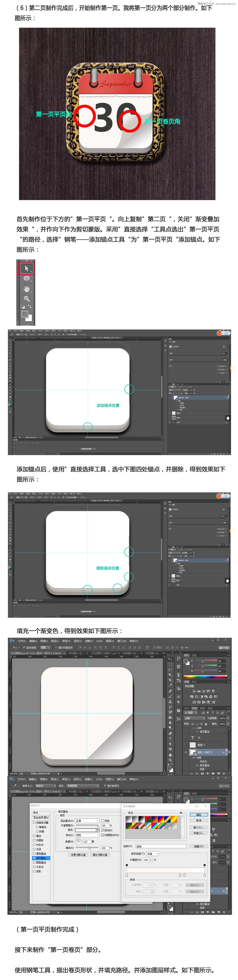The image size is (238, 980).
Task: Click the 名称 field containing 自定
Action: pyautogui.click(x=161, y=846)
